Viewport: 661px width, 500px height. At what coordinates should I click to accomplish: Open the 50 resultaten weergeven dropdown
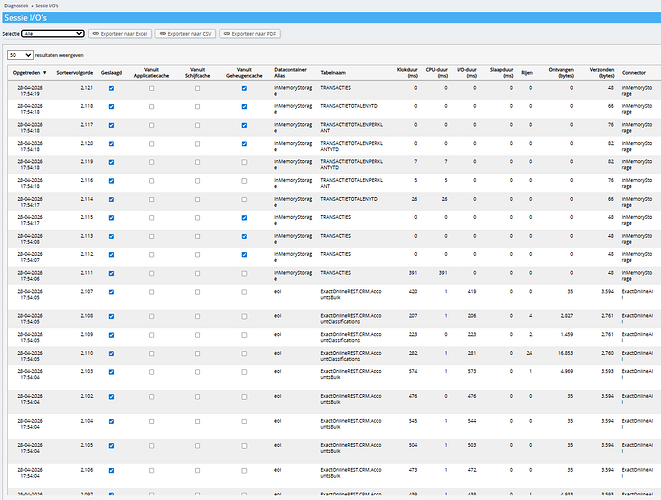[20, 55]
